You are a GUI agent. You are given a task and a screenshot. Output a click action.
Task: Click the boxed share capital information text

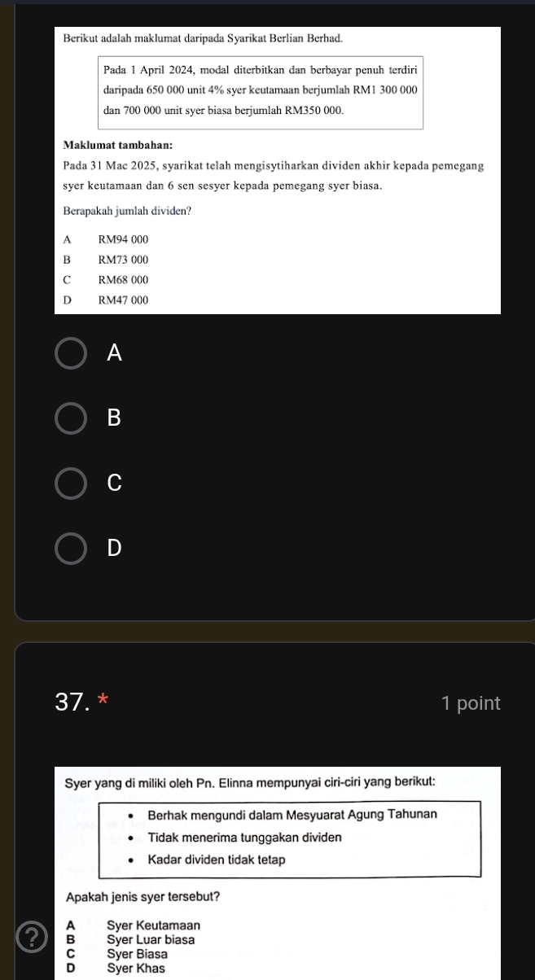coord(261,87)
